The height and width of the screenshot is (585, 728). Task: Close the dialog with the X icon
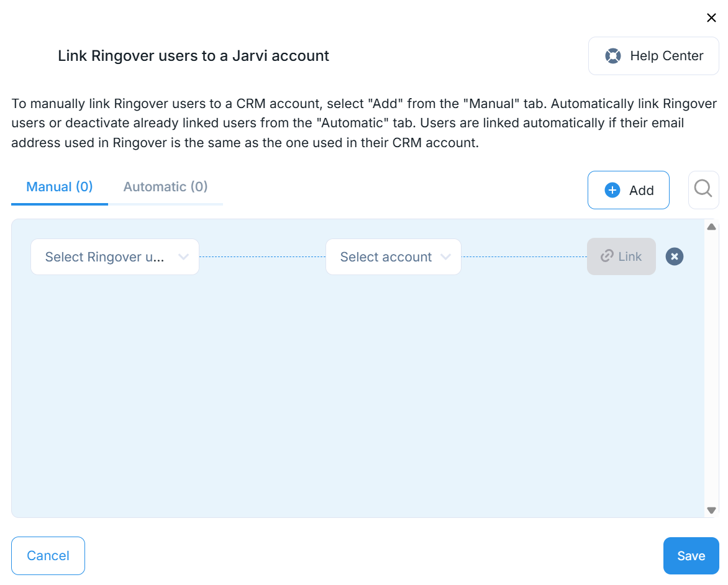[711, 17]
